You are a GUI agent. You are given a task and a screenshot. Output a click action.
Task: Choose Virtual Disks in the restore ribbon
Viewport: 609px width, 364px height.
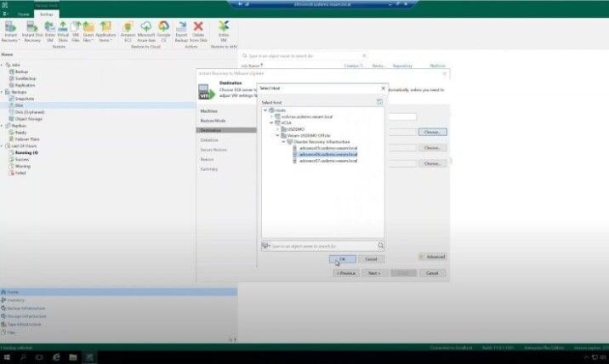click(x=63, y=31)
